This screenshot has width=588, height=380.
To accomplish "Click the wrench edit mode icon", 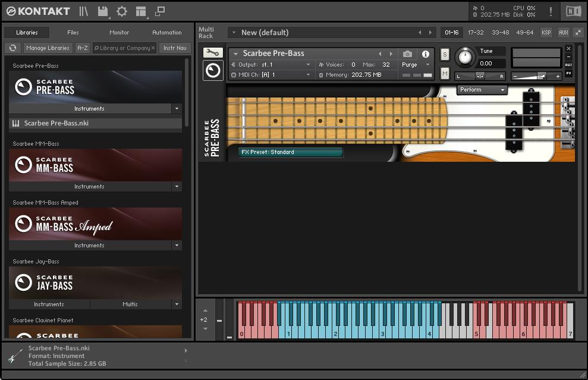I will point(212,53).
